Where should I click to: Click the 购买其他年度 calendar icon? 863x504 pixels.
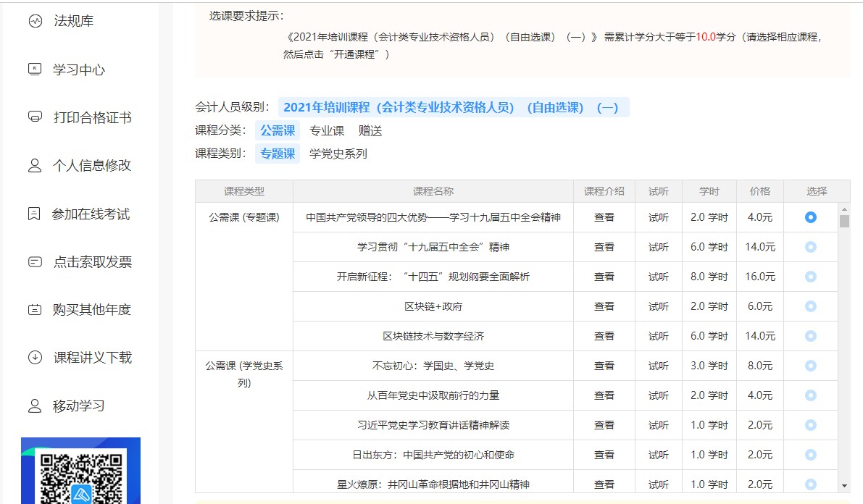[35, 310]
